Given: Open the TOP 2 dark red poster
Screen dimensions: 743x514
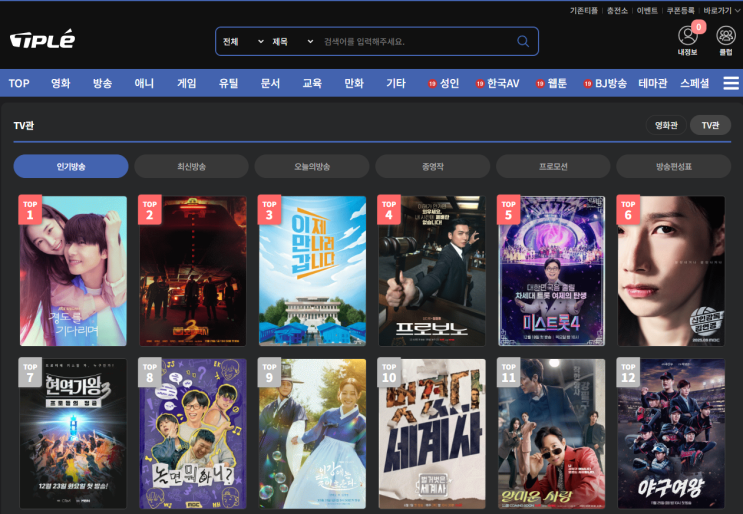Looking at the screenshot, I should pos(193,271).
